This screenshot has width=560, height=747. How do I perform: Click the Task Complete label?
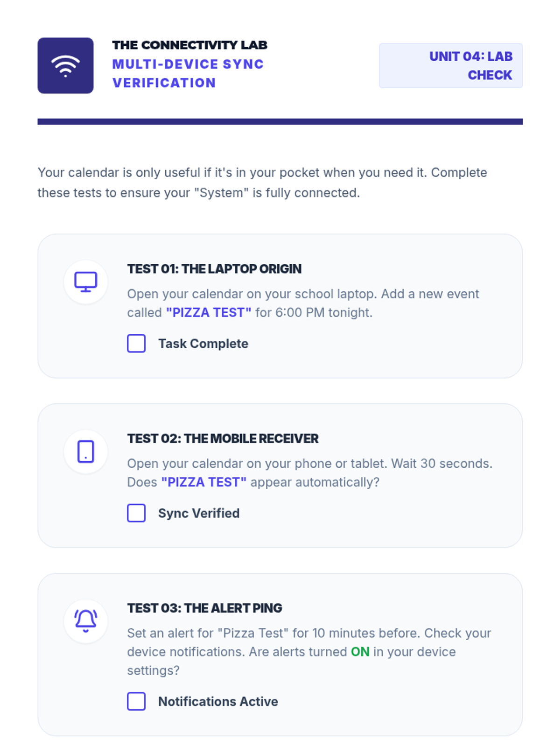tap(203, 344)
